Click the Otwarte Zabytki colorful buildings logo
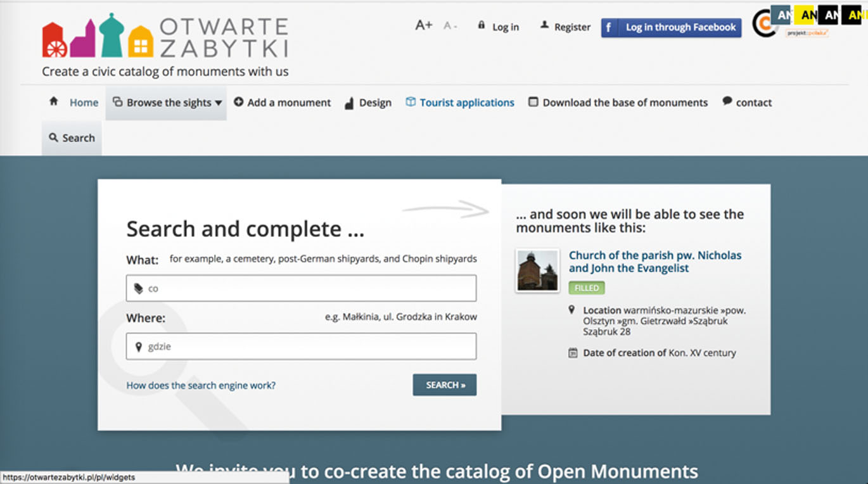Image resolution: width=868 pixels, height=484 pixels. point(98,36)
